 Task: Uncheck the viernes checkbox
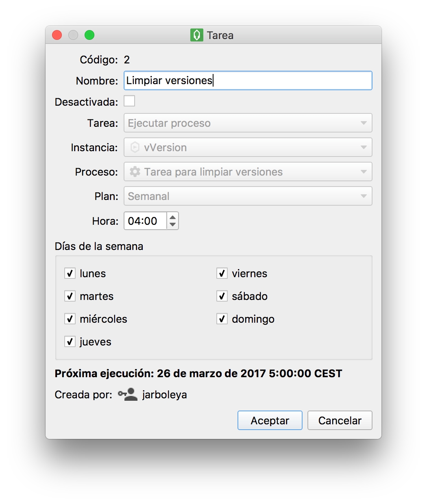pyautogui.click(x=222, y=274)
